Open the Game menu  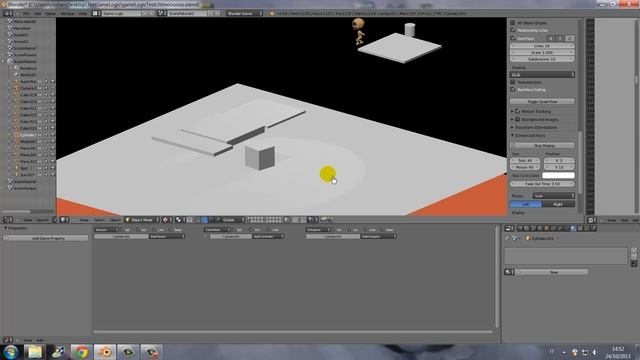coord(51,13)
